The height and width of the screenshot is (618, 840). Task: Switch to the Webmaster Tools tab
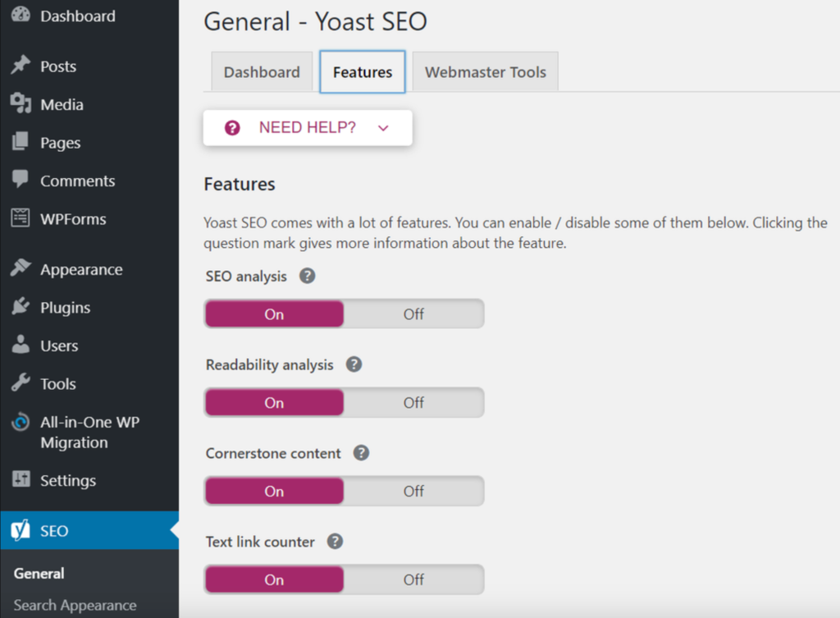[485, 71]
